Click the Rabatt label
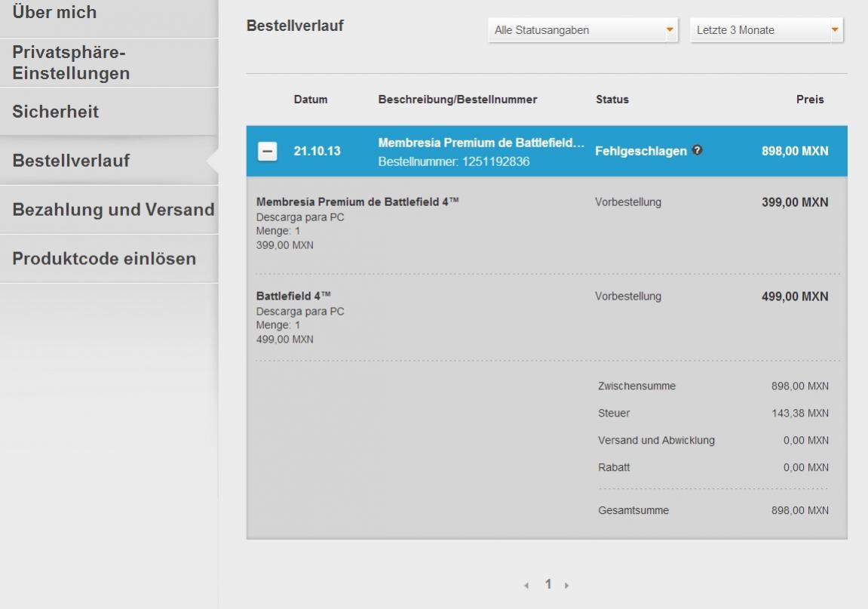Image resolution: width=868 pixels, height=609 pixels. pos(614,467)
